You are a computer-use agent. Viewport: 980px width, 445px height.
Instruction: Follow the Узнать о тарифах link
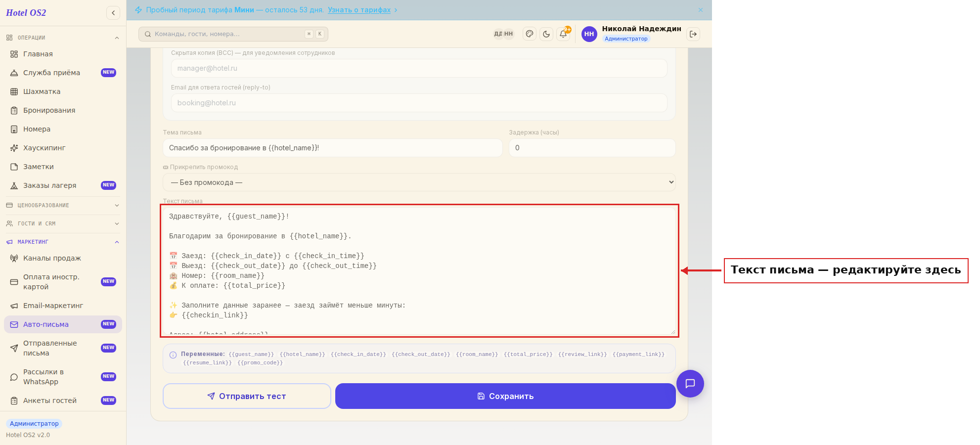(359, 10)
